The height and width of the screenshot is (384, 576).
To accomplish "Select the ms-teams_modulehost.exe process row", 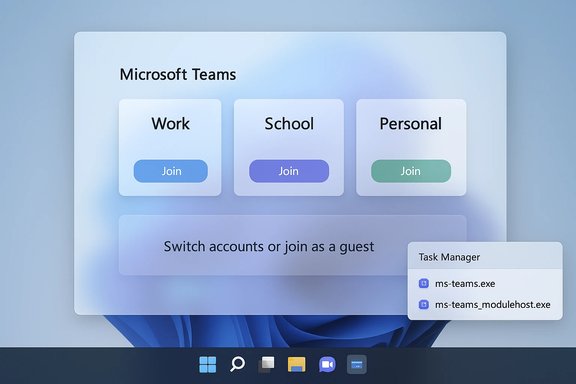I will tap(485, 304).
